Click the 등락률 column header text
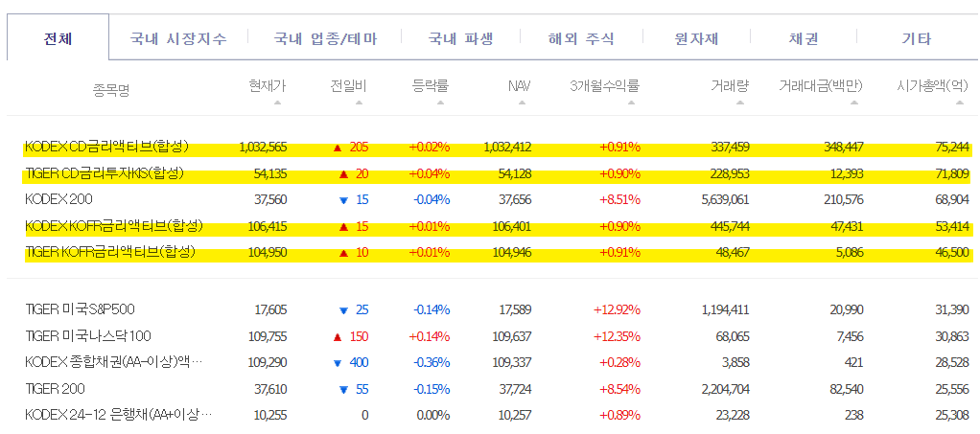 pos(431,85)
